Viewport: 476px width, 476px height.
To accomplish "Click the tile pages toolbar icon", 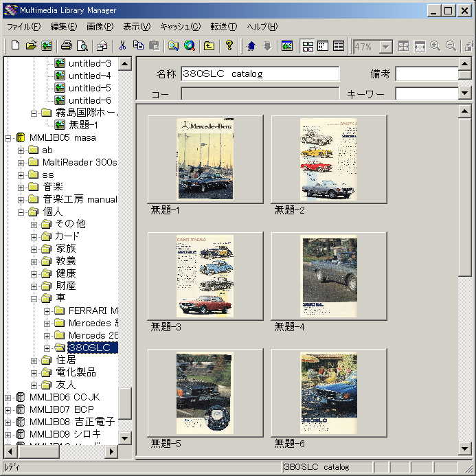I will click(x=404, y=46).
